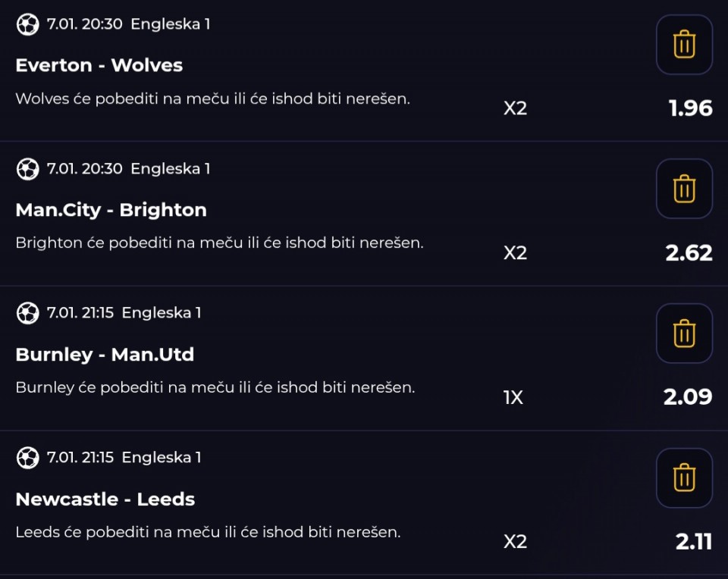Click soccer ball icon for Man.City match

[x=27, y=168]
